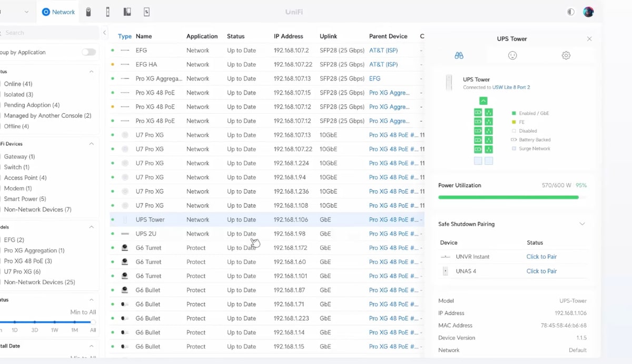Check the Online (41) filter

pos(18,84)
